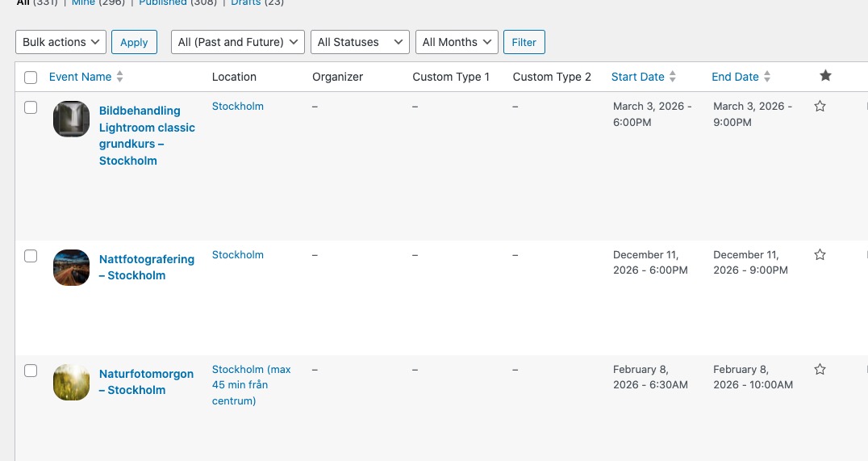Click the filled star column header
Screen dimensions: 868x461
coord(825,75)
